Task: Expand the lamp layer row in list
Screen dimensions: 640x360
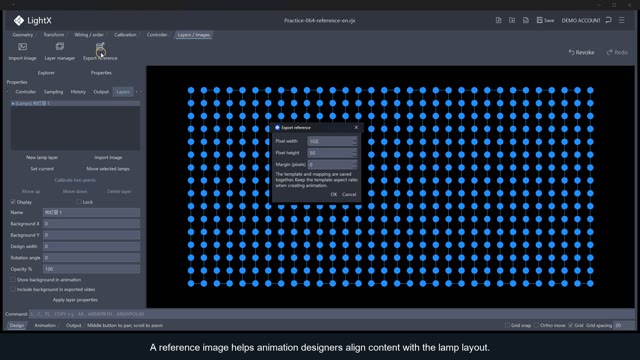Action: (x=13, y=103)
